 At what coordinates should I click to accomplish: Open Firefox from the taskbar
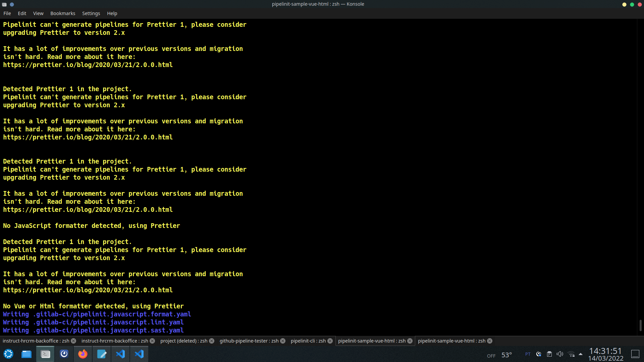[83, 354]
